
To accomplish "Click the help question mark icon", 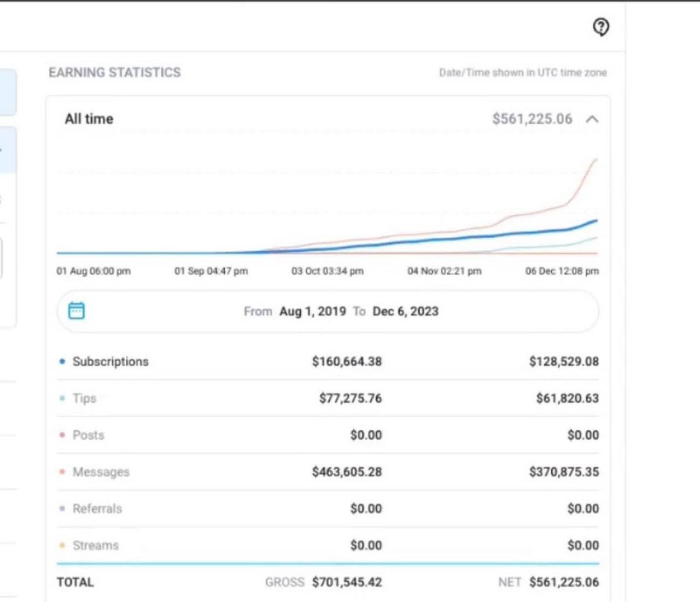I will click(601, 26).
